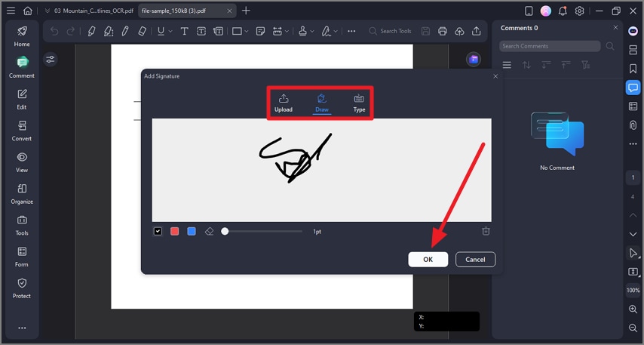Select the Stamp tool
The image size is (644, 345).
(302, 31)
